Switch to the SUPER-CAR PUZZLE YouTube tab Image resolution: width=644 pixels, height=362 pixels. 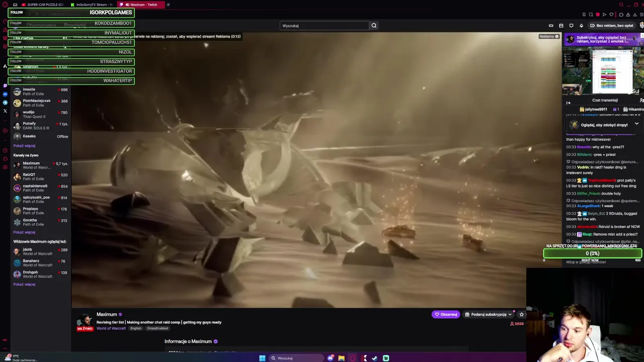(x=42, y=5)
